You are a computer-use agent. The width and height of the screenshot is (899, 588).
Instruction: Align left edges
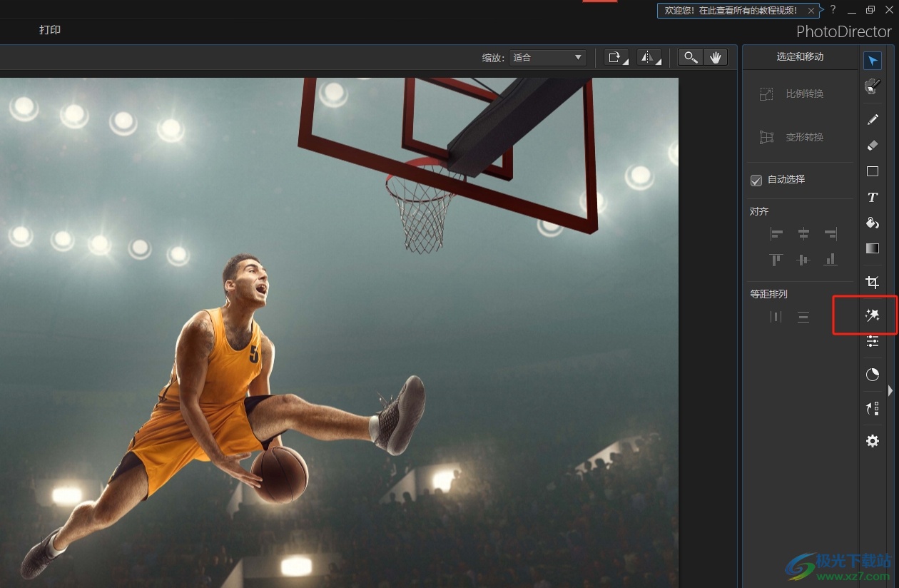tap(776, 233)
